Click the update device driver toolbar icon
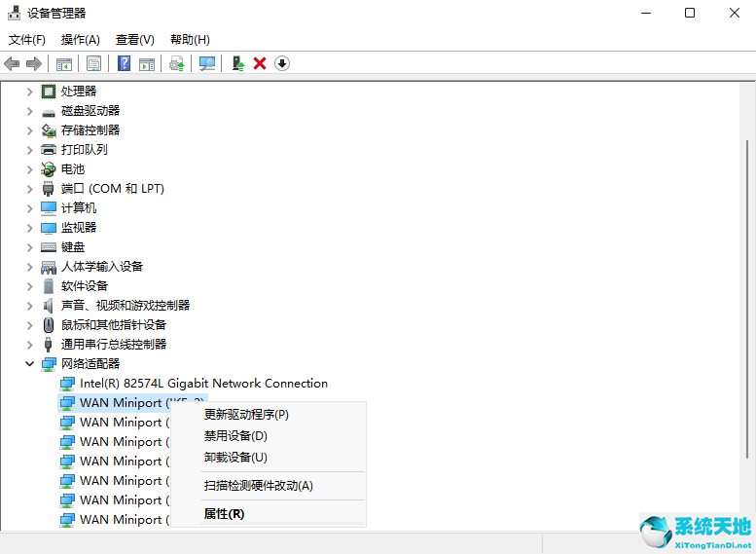The width and height of the screenshot is (756, 554). [x=176, y=63]
